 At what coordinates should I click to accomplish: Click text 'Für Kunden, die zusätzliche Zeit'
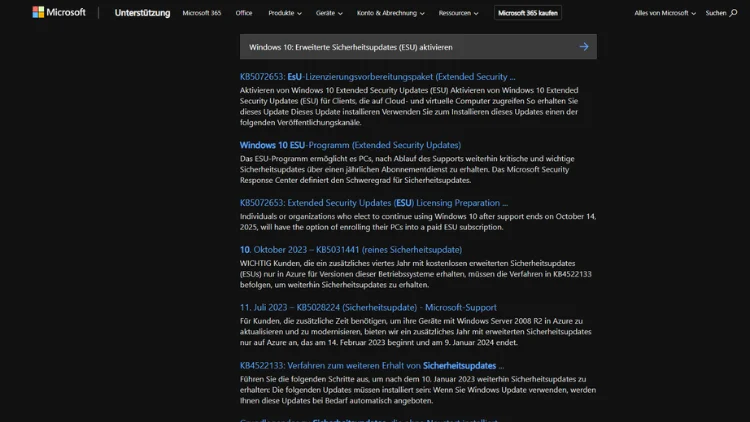click(x=296, y=321)
